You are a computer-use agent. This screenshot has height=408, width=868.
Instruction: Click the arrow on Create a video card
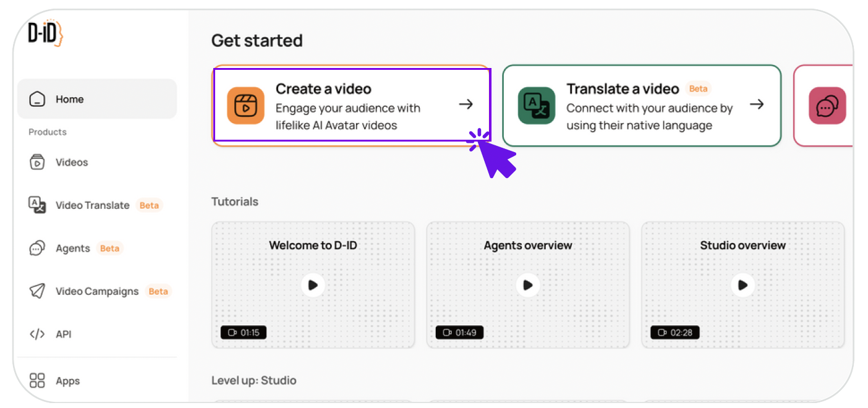(466, 104)
